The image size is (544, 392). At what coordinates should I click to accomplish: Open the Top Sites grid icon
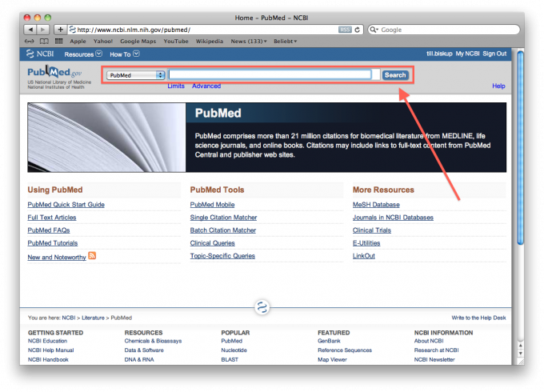point(58,41)
